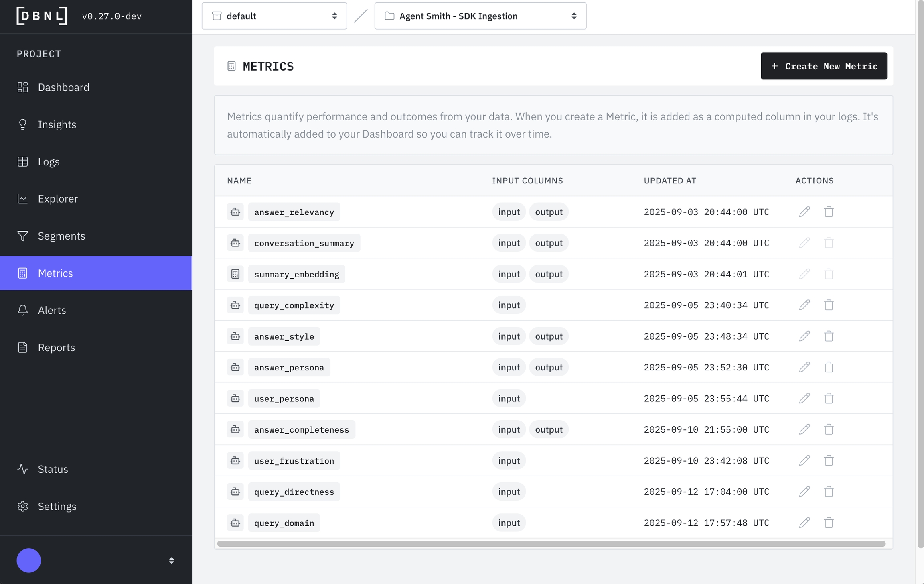This screenshot has height=584, width=924.
Task: Delete the user_persona metric
Action: (x=829, y=398)
